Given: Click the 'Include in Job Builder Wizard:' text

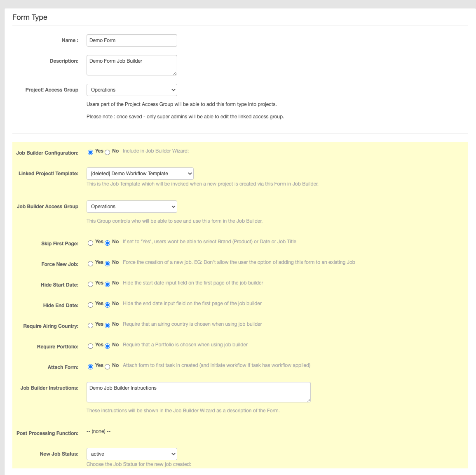Looking at the screenshot, I should point(156,151).
